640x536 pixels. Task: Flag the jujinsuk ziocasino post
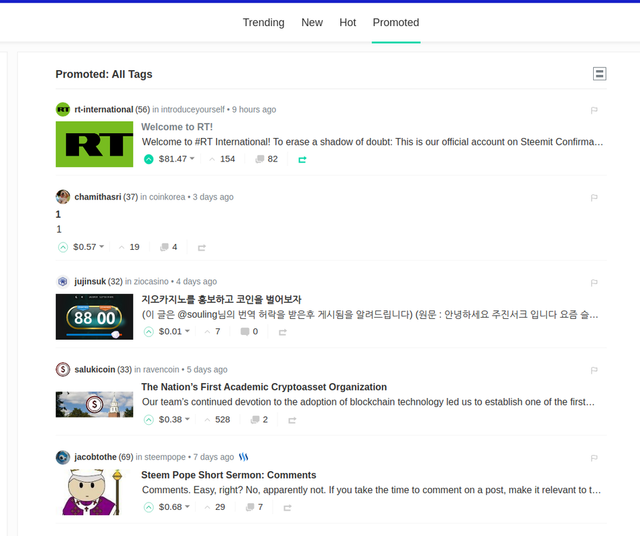[594, 282]
